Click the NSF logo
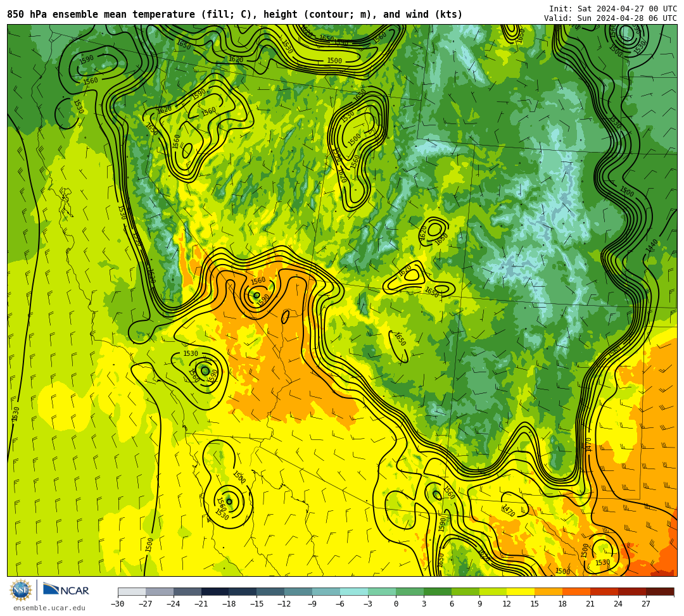The height and width of the screenshot is (616, 684). [20, 590]
